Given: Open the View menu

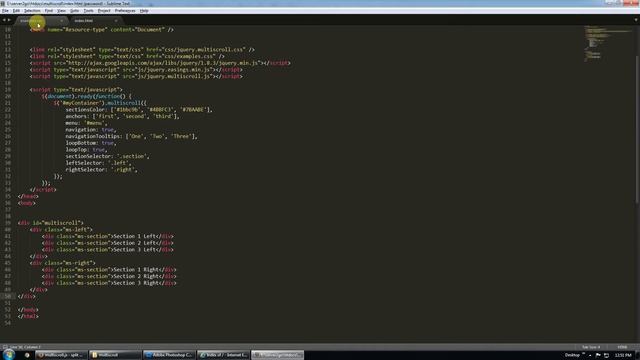Looking at the screenshot, I should coord(61,11).
